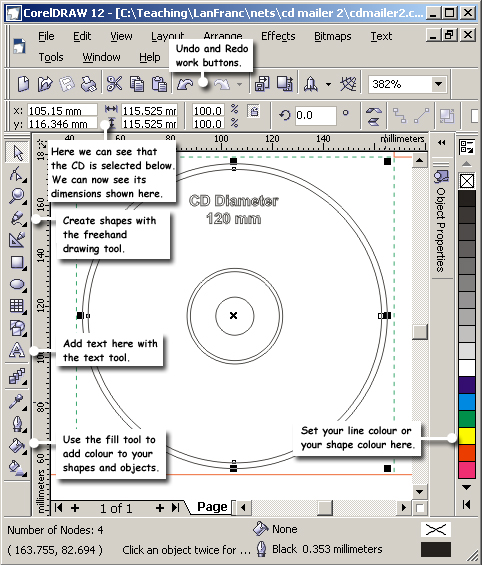Screen dimensions: 482x565
Task: Select the Smart Drawing tool
Action: [17, 240]
